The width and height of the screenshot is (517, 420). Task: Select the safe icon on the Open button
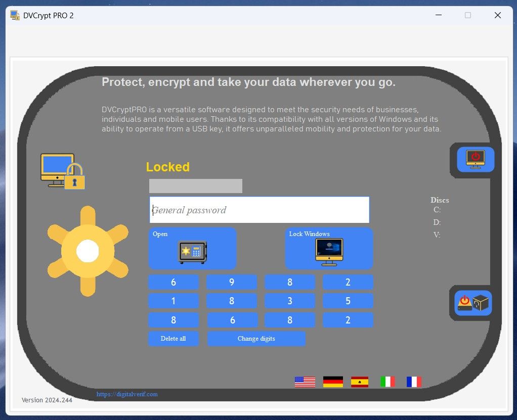pyautogui.click(x=192, y=252)
